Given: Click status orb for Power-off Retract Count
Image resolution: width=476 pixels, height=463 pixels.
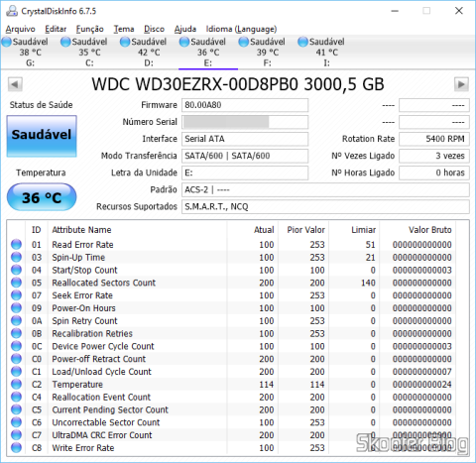Looking at the screenshot, I should 16,359.
